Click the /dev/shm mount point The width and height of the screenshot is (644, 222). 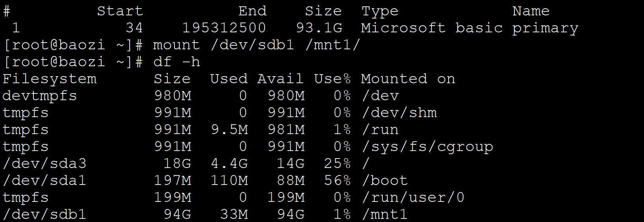[x=399, y=113]
